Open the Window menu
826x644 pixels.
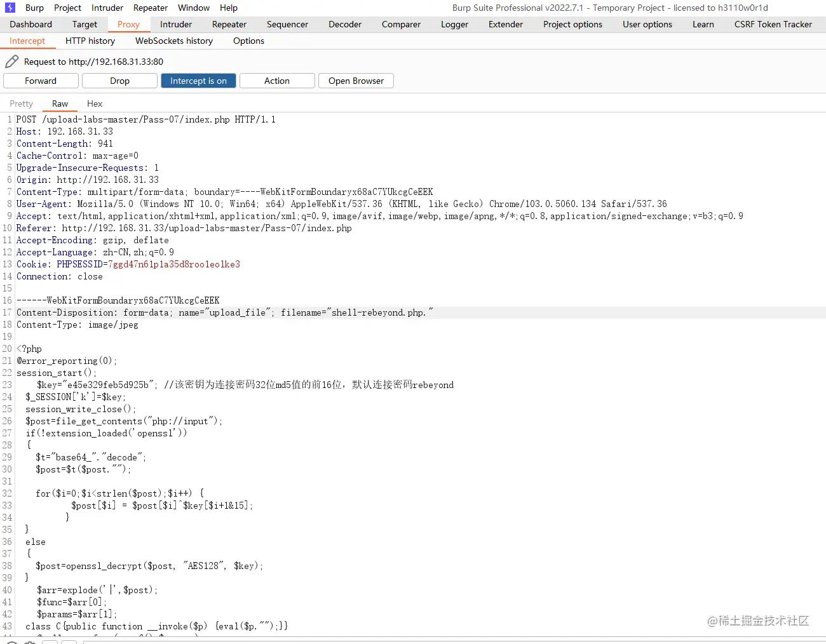click(194, 8)
